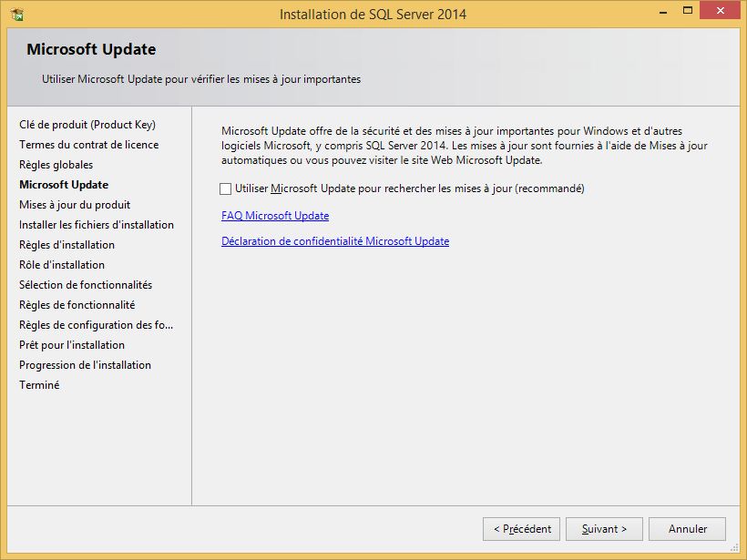Click the subtitle about vérifier les mises à jour
This screenshot has width=747, height=560.
[x=201, y=79]
